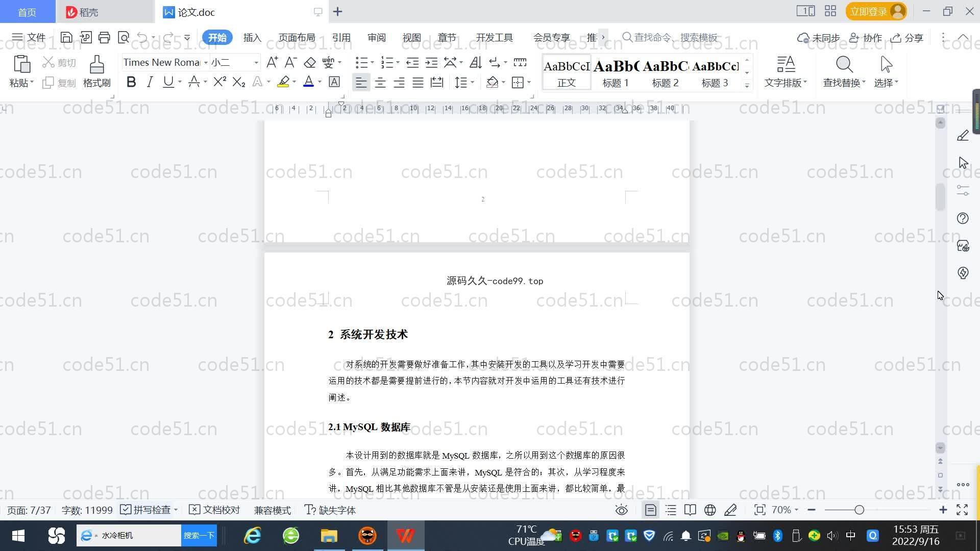Screen dimensions: 980x551
Task: Click 缺失字体 in status bar
Action: [x=330, y=510]
